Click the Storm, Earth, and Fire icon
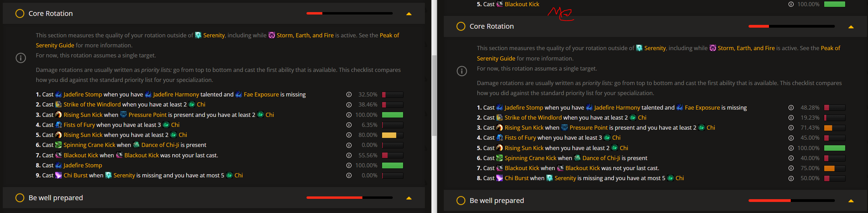 271,35
